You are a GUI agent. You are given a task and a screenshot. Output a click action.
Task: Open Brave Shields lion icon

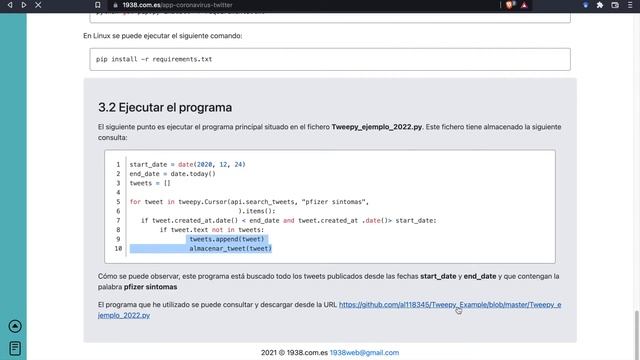510,5
